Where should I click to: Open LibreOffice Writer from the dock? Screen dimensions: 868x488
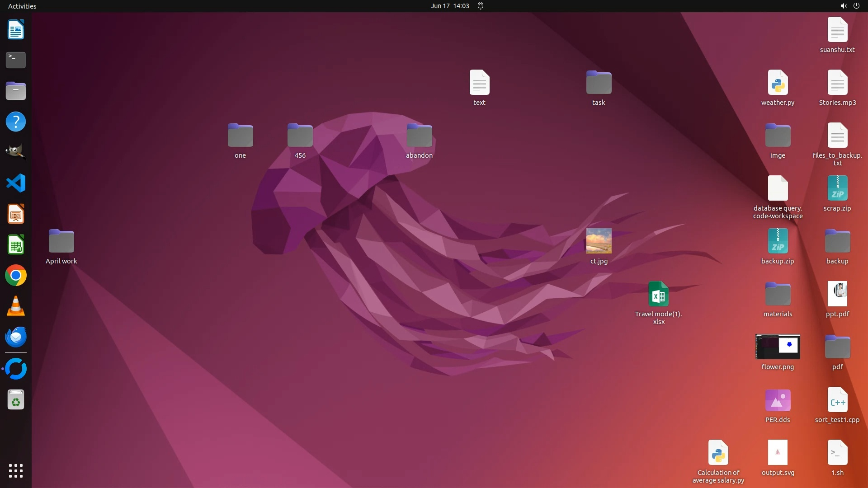tap(16, 30)
